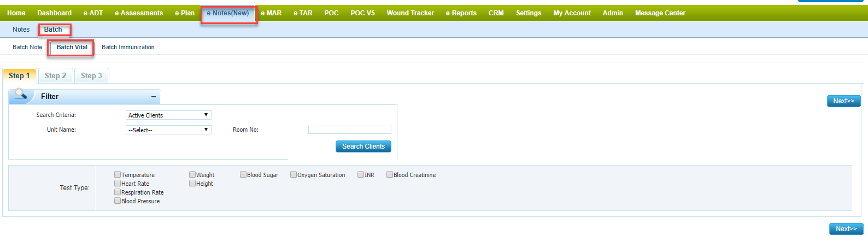Open the Message Center menu
Screen dimensions: 868x241
tap(660, 13)
